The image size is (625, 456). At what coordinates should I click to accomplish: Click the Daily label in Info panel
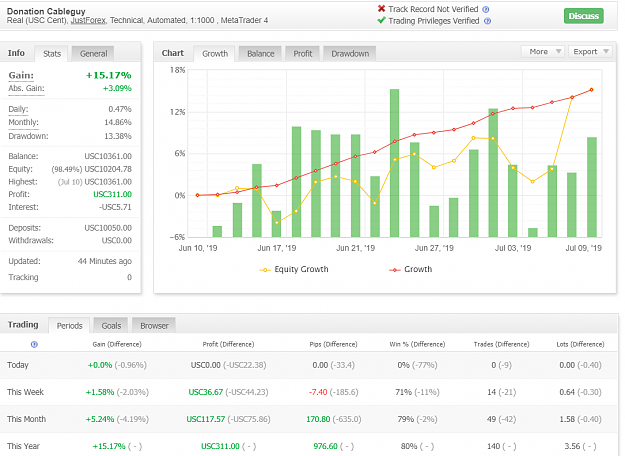click(18, 109)
